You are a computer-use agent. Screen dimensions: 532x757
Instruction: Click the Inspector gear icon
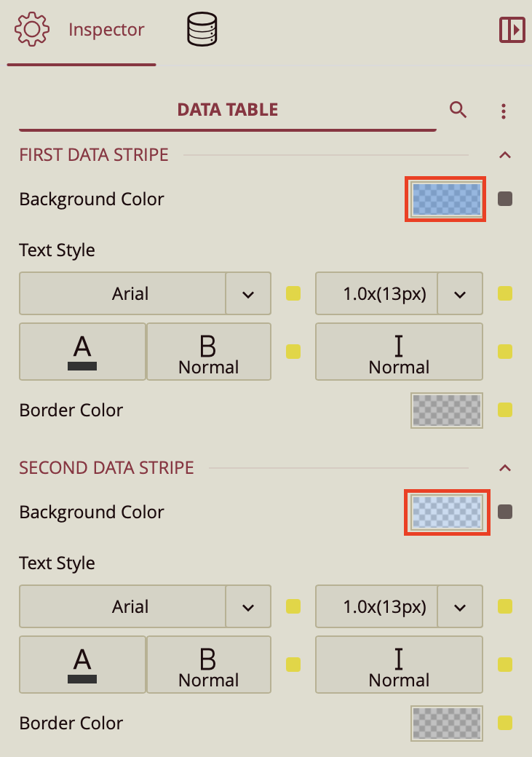click(x=32, y=31)
